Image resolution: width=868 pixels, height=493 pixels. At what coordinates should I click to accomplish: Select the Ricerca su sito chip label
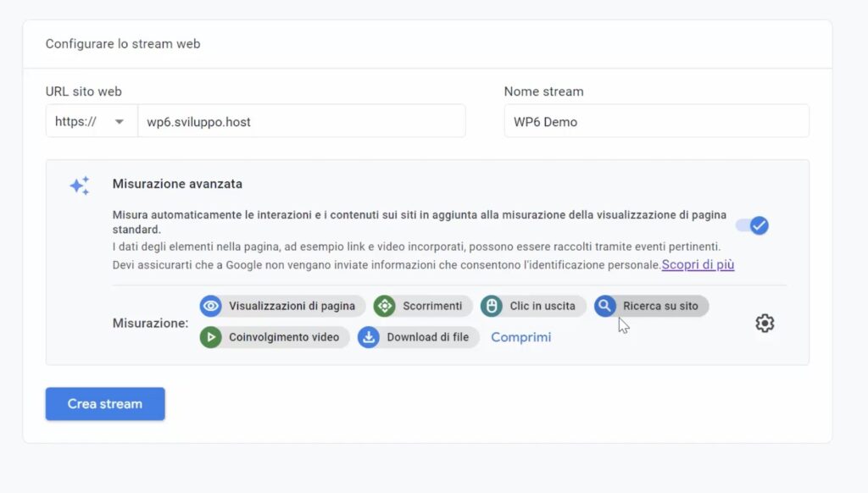pyautogui.click(x=660, y=306)
